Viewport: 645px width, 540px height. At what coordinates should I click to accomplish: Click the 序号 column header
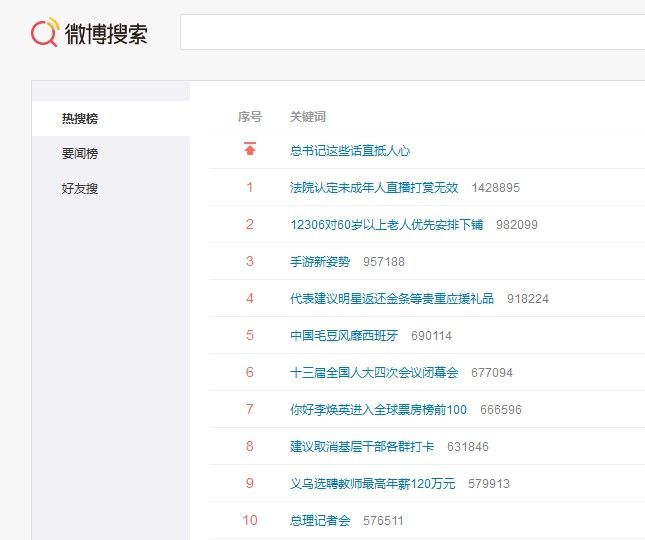pos(250,117)
